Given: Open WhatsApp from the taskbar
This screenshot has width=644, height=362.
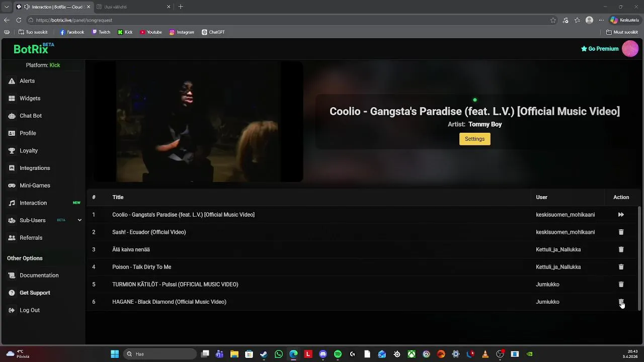Looking at the screenshot, I should point(279,354).
